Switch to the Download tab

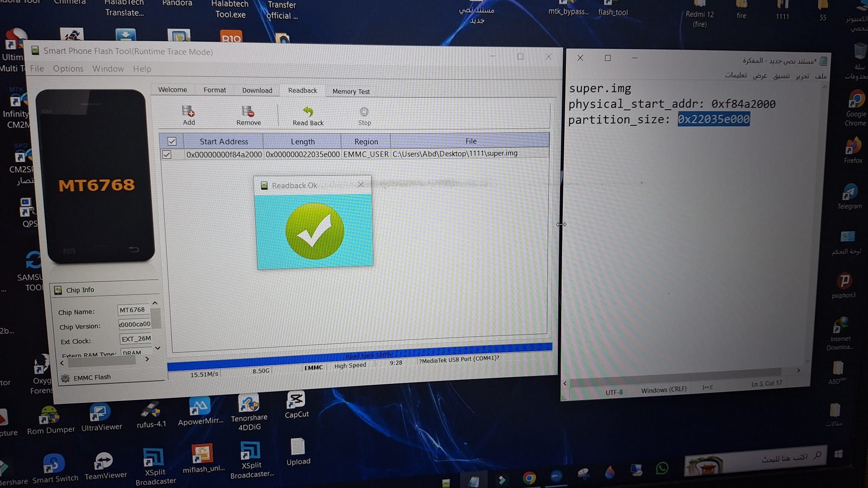[257, 91]
